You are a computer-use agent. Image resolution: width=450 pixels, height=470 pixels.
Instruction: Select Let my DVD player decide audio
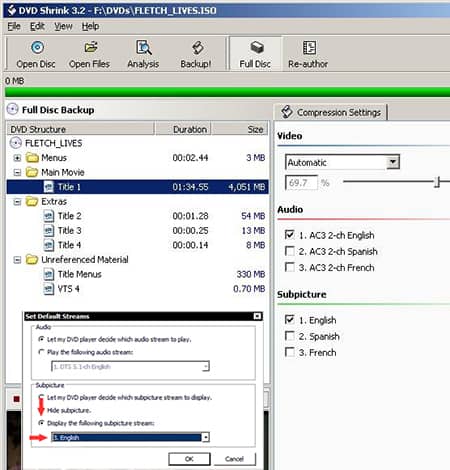(x=41, y=339)
